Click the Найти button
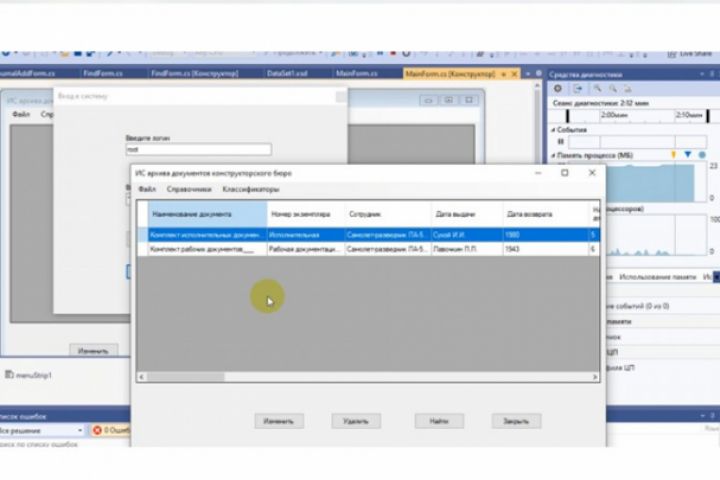The image size is (720, 480). (439, 421)
